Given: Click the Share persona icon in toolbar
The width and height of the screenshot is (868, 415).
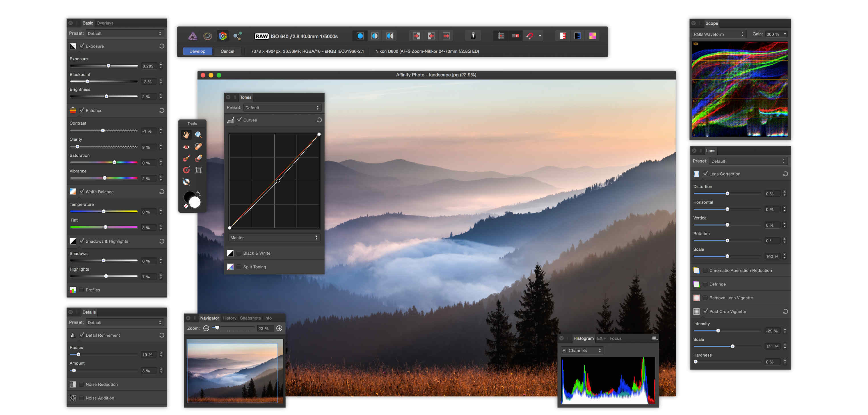Looking at the screenshot, I should (x=238, y=36).
